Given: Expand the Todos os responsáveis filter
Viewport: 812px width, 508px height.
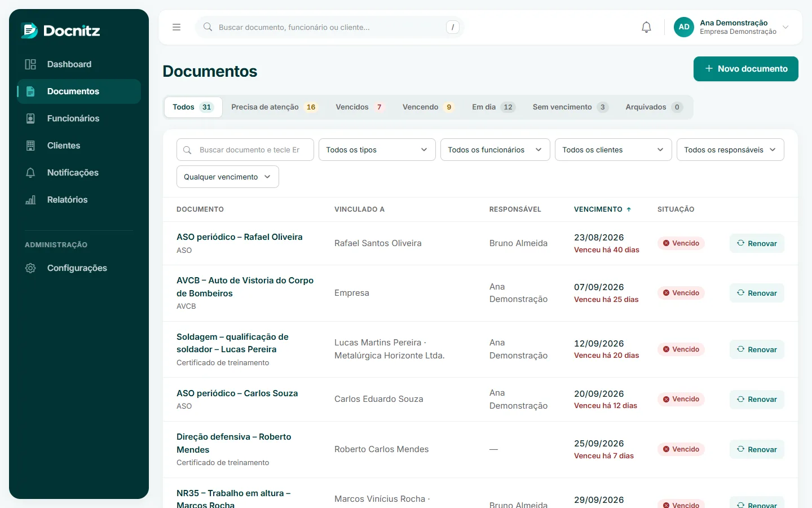Looking at the screenshot, I should (x=730, y=150).
